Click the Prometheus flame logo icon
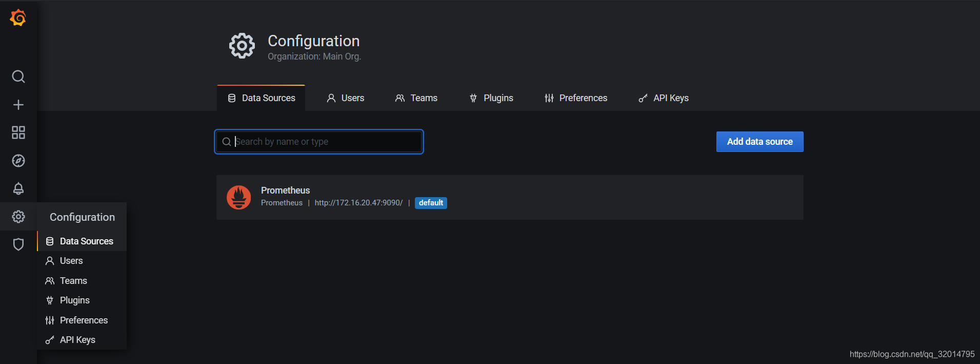This screenshot has height=364, width=980. [x=239, y=197]
